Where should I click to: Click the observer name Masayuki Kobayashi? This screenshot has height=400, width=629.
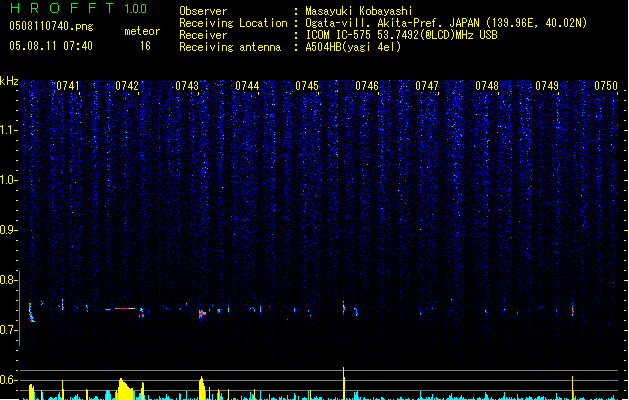pyautogui.click(x=359, y=11)
